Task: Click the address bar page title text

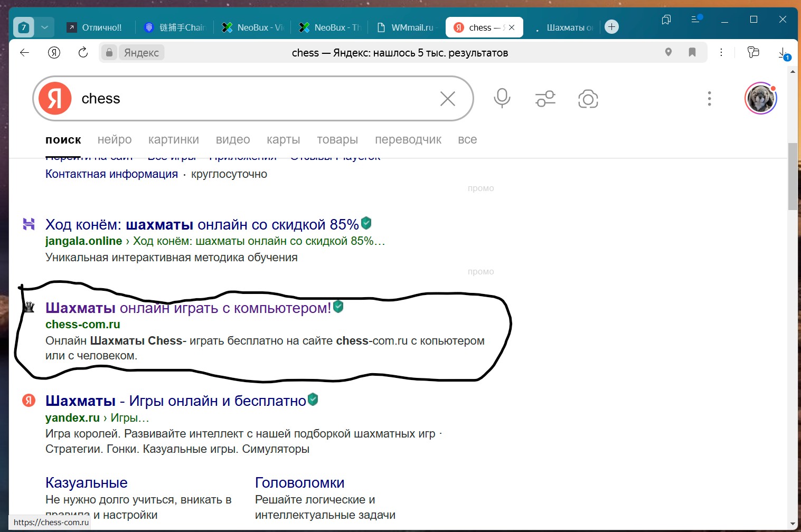Action: (400, 53)
